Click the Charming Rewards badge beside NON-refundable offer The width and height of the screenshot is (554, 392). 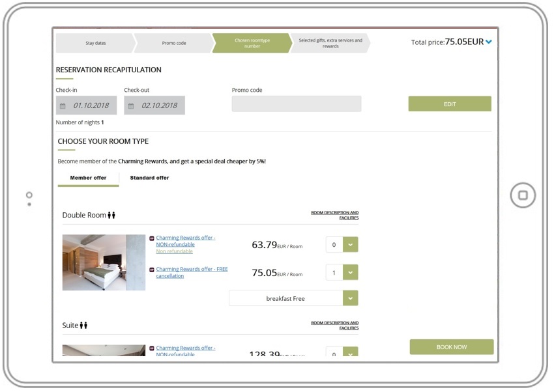click(152, 238)
